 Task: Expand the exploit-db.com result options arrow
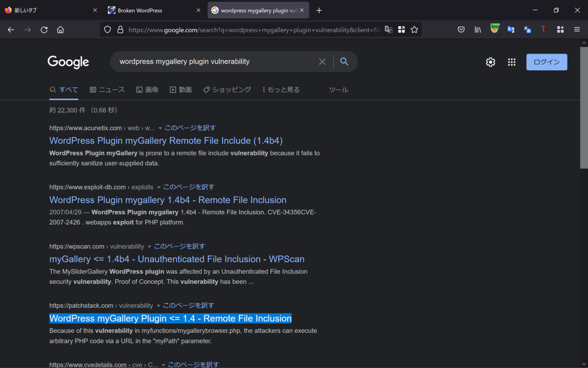coord(159,187)
